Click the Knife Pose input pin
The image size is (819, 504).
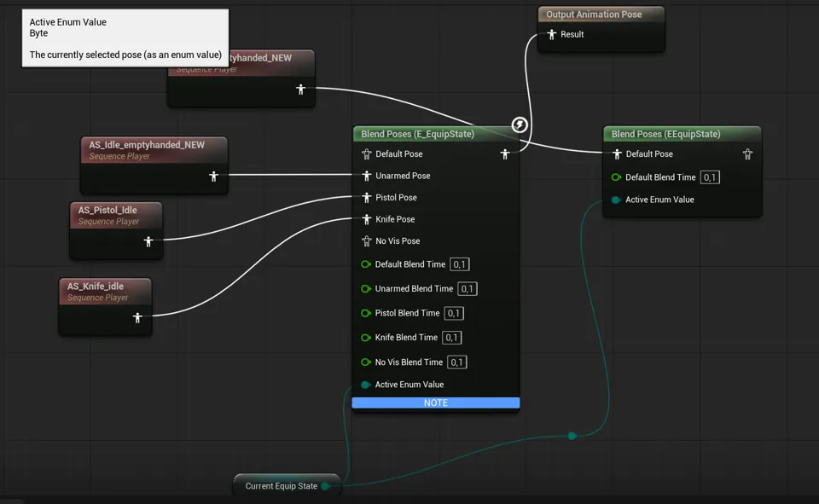click(366, 219)
